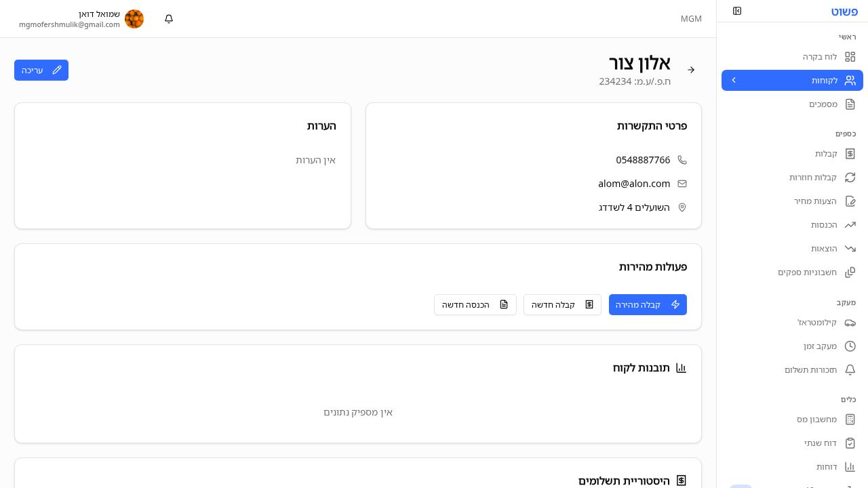Select דוחות in the sidebar
The height and width of the screenshot is (488, 868).
pos(827,466)
